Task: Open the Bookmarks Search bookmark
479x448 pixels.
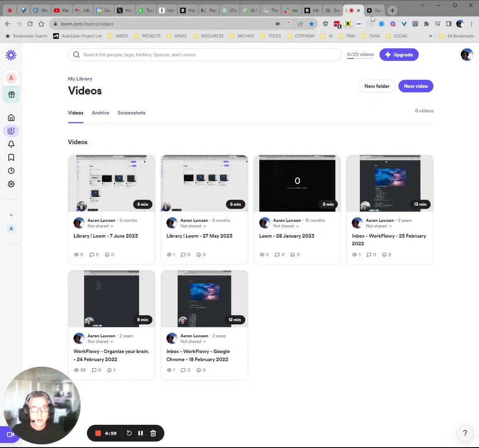Action: (x=27, y=36)
